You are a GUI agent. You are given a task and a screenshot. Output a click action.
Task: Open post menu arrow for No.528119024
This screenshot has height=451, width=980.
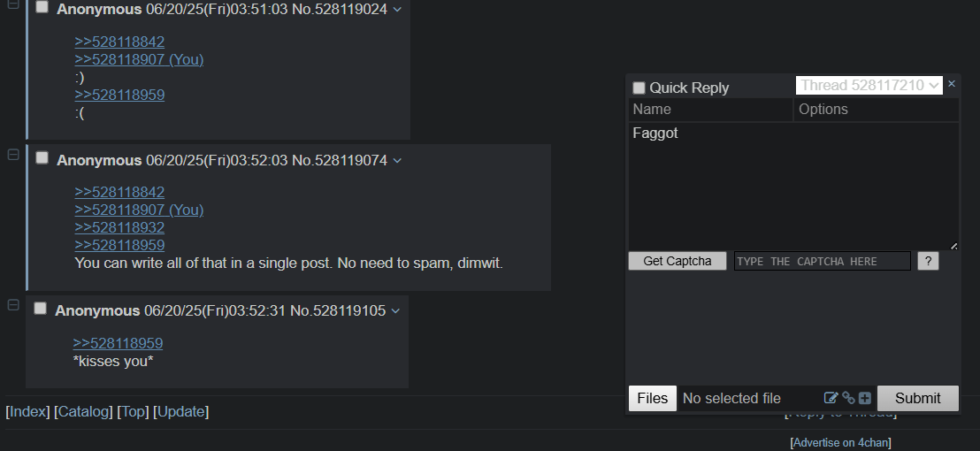pos(397,10)
